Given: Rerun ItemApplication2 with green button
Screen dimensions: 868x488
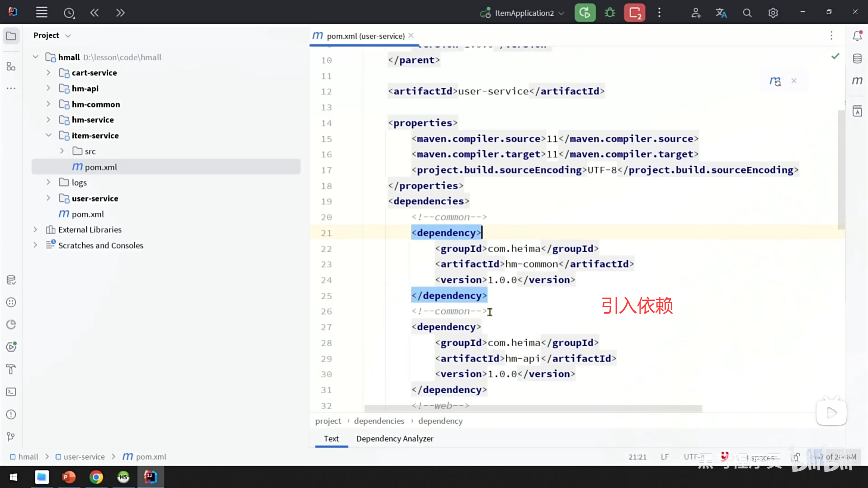Looking at the screenshot, I should tap(585, 13).
